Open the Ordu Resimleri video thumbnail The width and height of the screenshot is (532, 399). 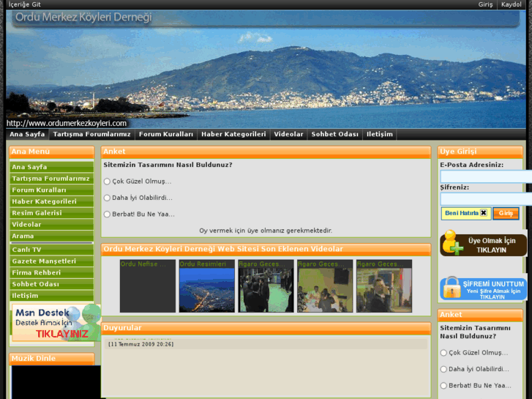[206, 286]
